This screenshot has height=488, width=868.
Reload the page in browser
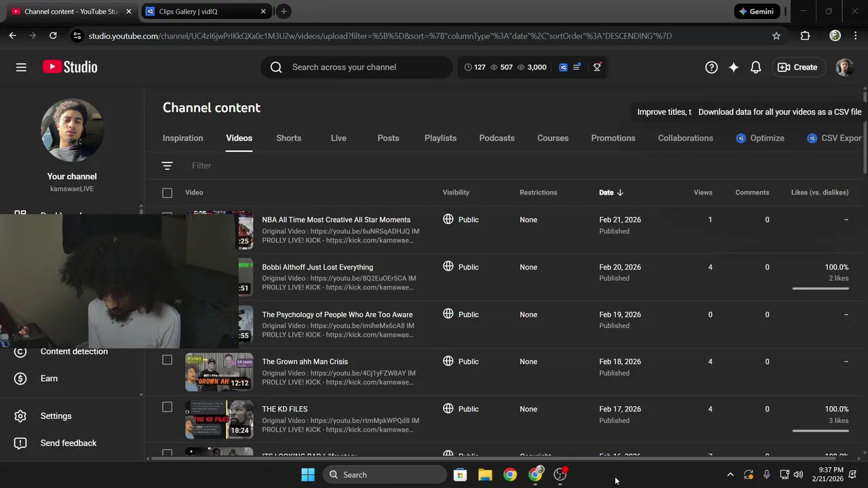coord(53,36)
